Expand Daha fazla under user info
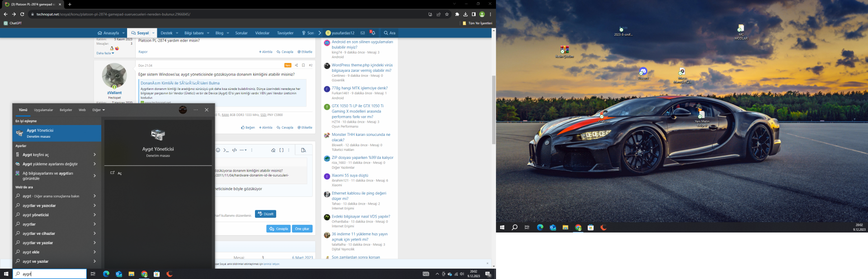The image size is (868, 279). point(105,53)
